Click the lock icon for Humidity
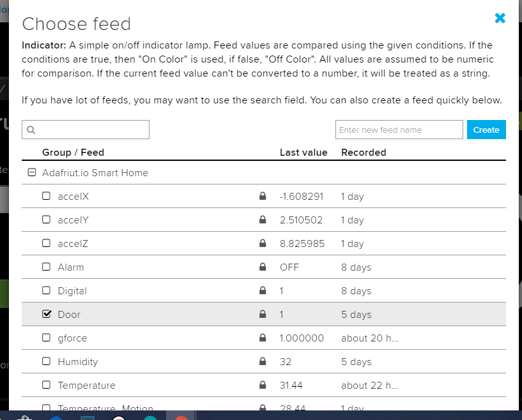 pos(263,362)
